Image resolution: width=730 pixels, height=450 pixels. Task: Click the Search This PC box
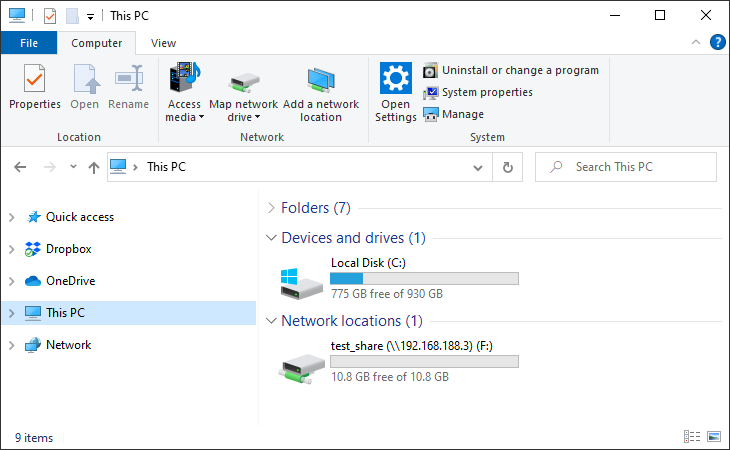click(x=626, y=167)
